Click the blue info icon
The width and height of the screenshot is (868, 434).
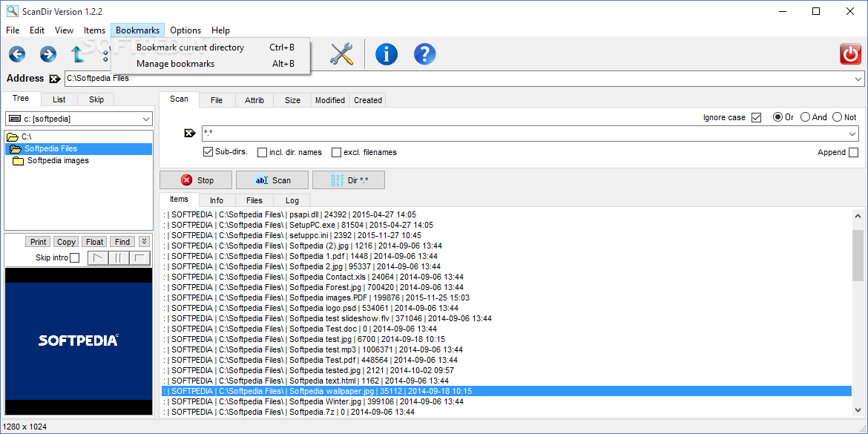click(x=387, y=53)
